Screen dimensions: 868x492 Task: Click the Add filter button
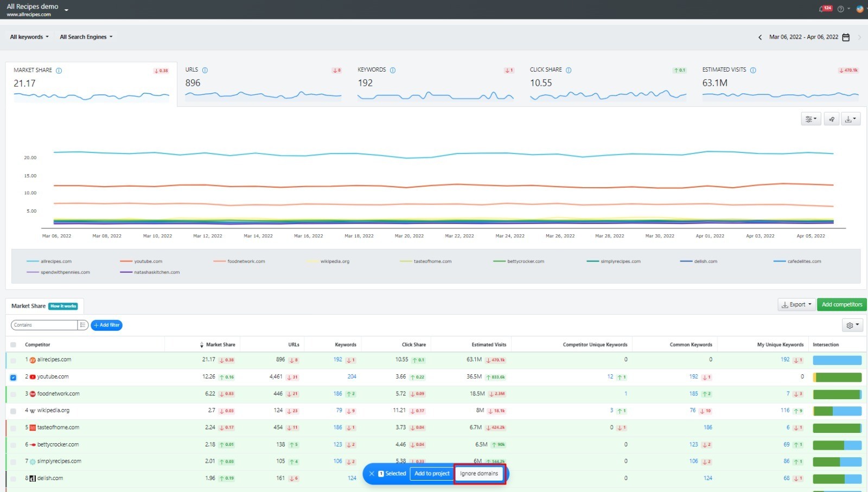[x=106, y=325]
